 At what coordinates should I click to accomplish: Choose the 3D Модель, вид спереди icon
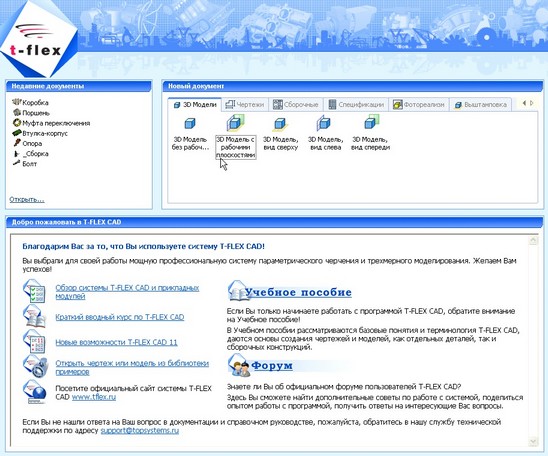click(x=371, y=123)
